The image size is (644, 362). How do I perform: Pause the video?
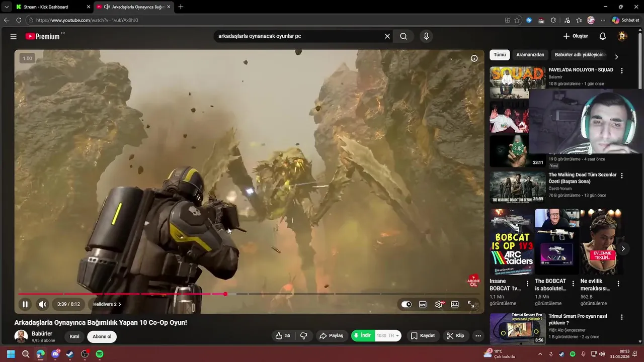(x=25, y=304)
